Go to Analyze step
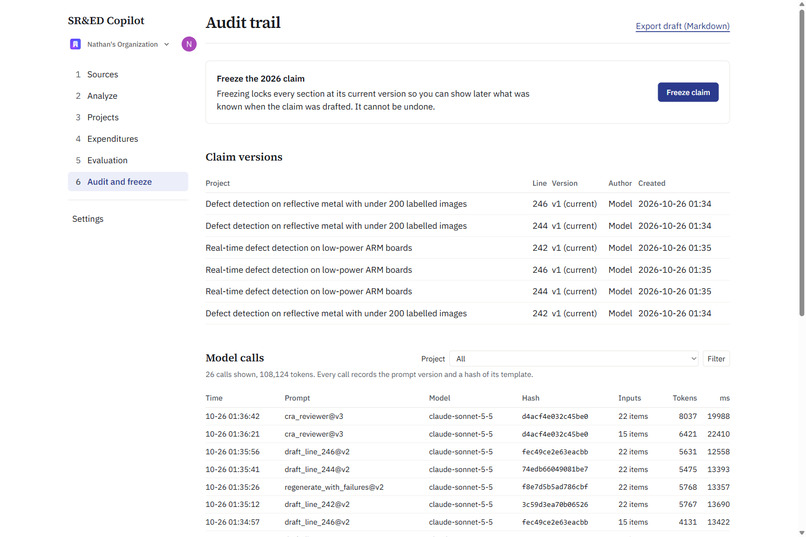Image resolution: width=806 pixels, height=537 pixels. coord(128,96)
